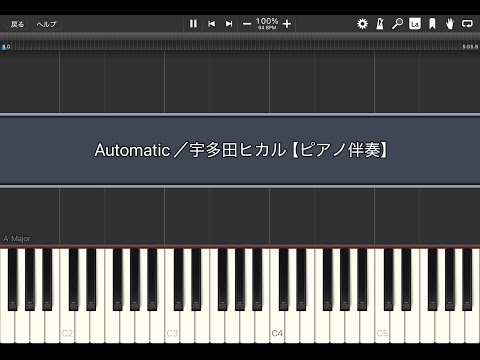
Task: Click the song progress timeline bar
Action: click(240, 42)
